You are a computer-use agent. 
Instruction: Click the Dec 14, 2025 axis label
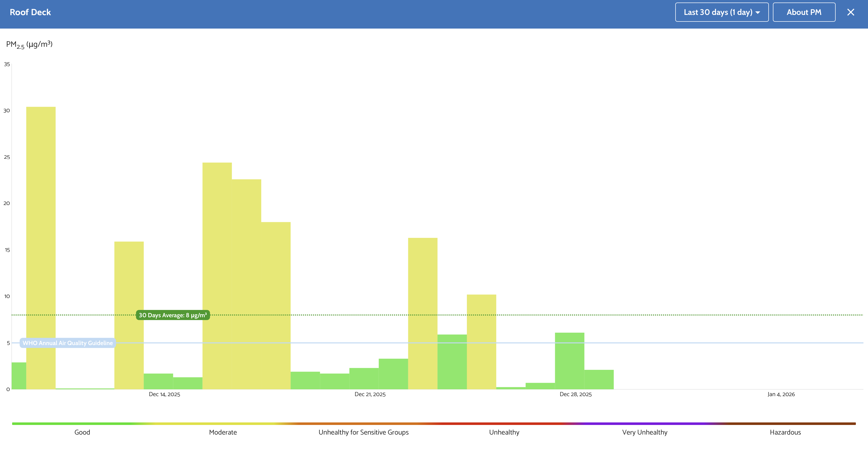point(164,394)
